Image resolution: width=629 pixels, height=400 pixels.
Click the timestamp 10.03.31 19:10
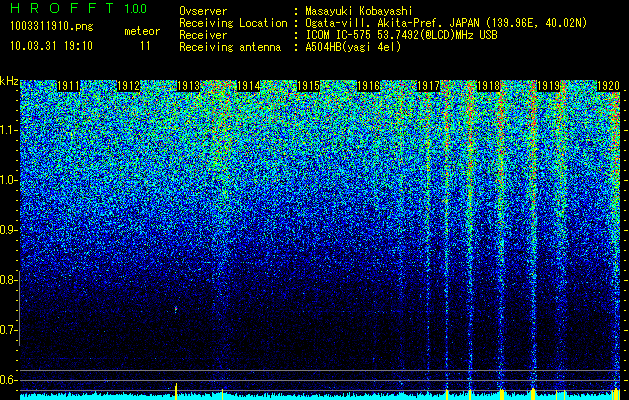[x=51, y=46]
